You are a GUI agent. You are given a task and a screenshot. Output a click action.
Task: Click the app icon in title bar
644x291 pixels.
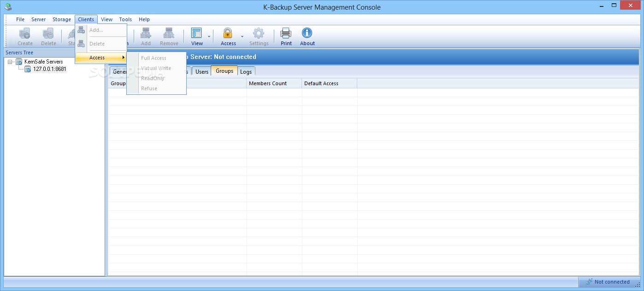[7, 7]
